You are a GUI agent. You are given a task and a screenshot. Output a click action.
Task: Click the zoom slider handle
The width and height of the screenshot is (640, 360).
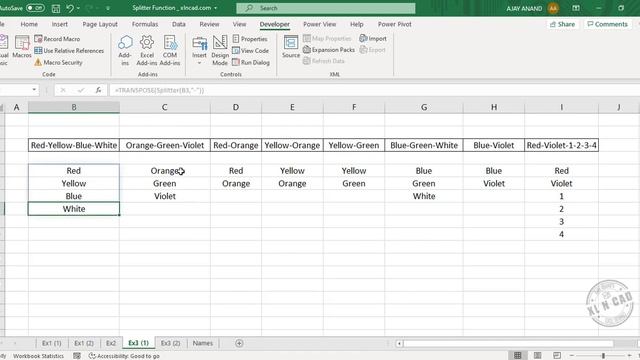point(603,356)
